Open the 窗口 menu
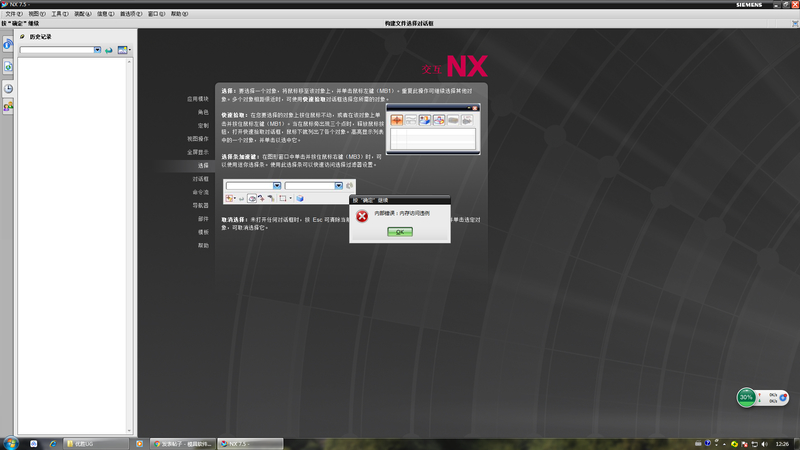 coord(156,14)
